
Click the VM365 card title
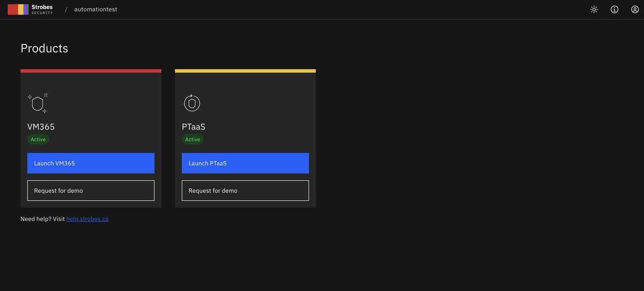tap(41, 127)
